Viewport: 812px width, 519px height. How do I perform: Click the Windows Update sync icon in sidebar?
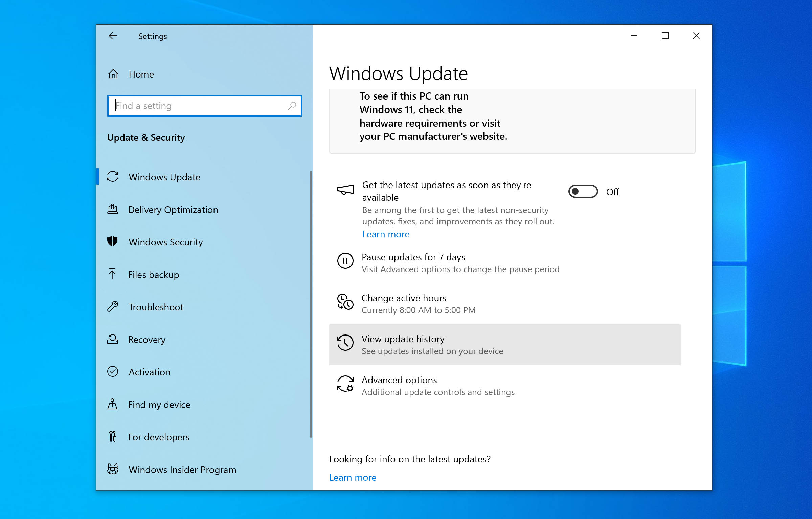113,177
